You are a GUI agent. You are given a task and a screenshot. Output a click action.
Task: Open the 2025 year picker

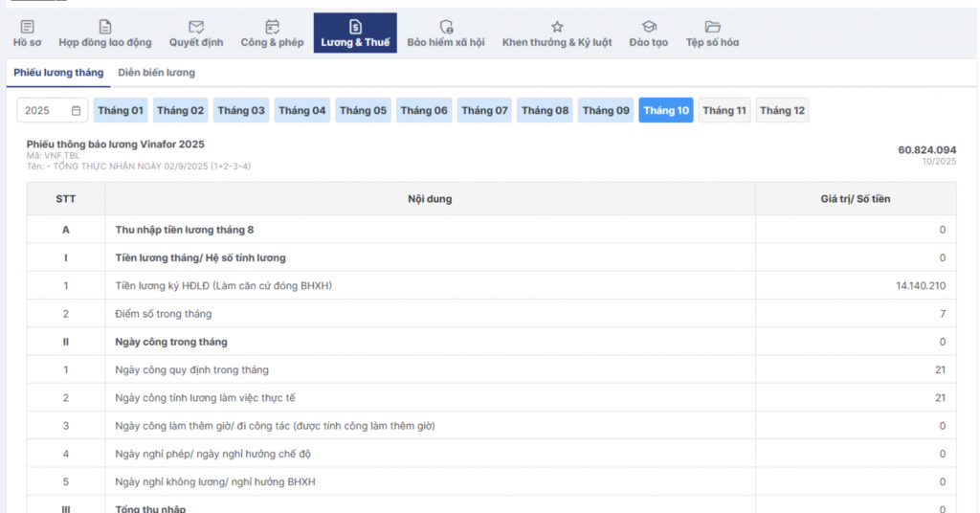pos(43,111)
